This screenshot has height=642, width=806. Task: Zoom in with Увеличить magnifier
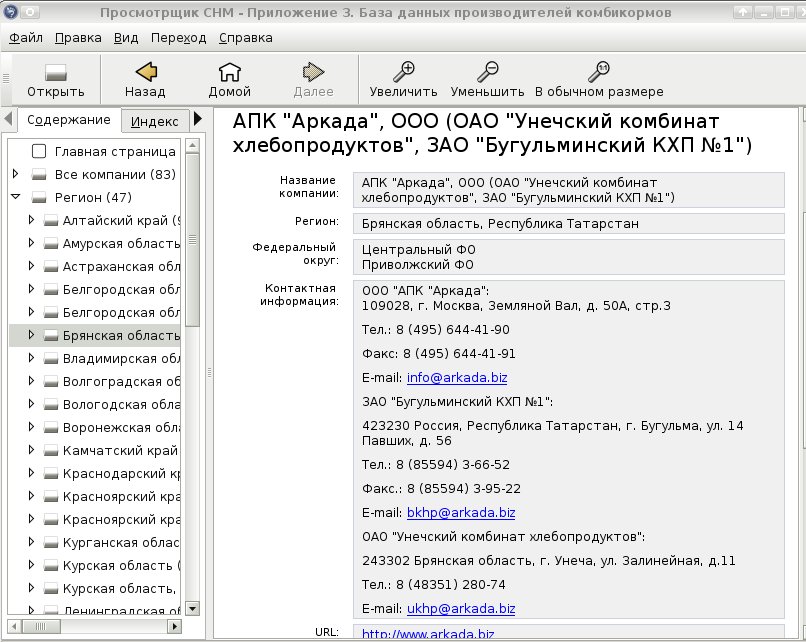coord(404,72)
